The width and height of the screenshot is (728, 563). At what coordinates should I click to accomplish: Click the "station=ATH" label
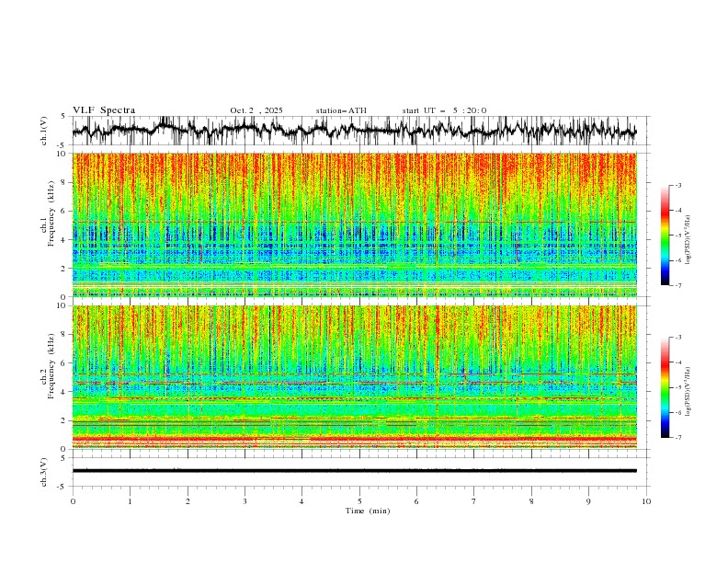341,110
